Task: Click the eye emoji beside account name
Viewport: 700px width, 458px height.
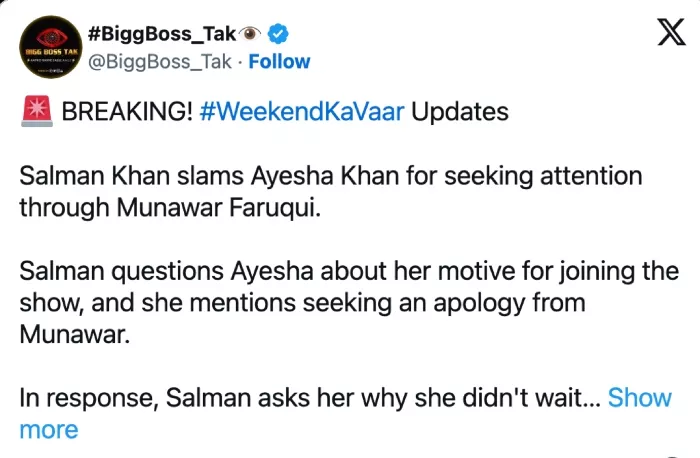Action: point(252,34)
